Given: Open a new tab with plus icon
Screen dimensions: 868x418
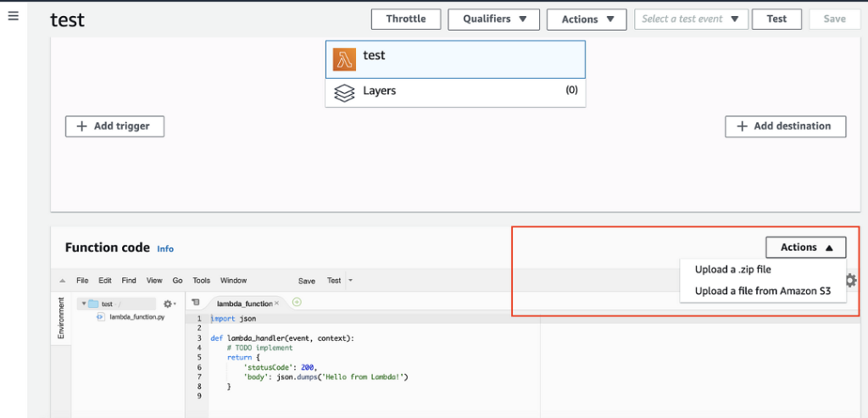Looking at the screenshot, I should pos(297,303).
